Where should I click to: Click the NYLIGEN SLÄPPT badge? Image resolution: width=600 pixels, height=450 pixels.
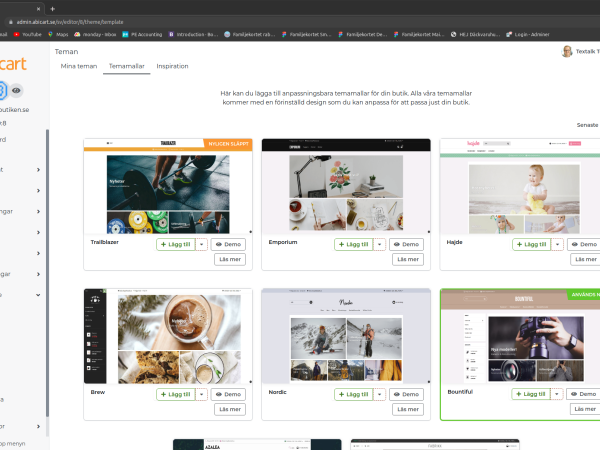pyautogui.click(x=228, y=144)
